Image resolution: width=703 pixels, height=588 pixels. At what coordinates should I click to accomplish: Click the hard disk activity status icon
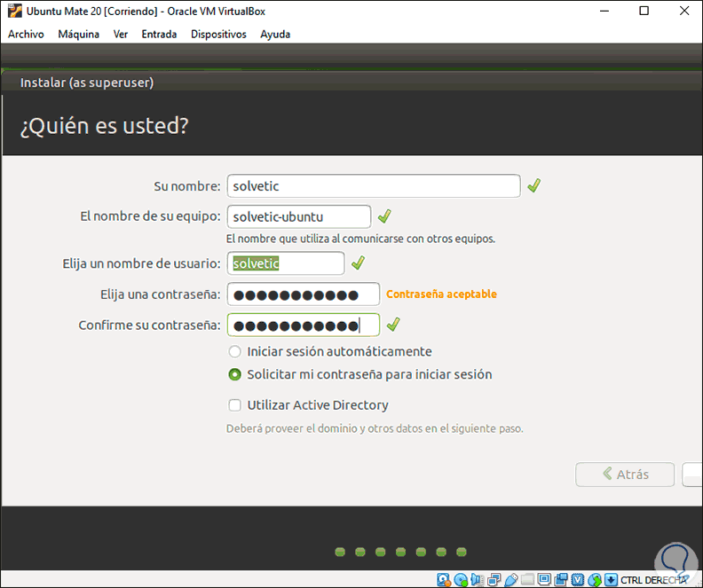point(444,580)
